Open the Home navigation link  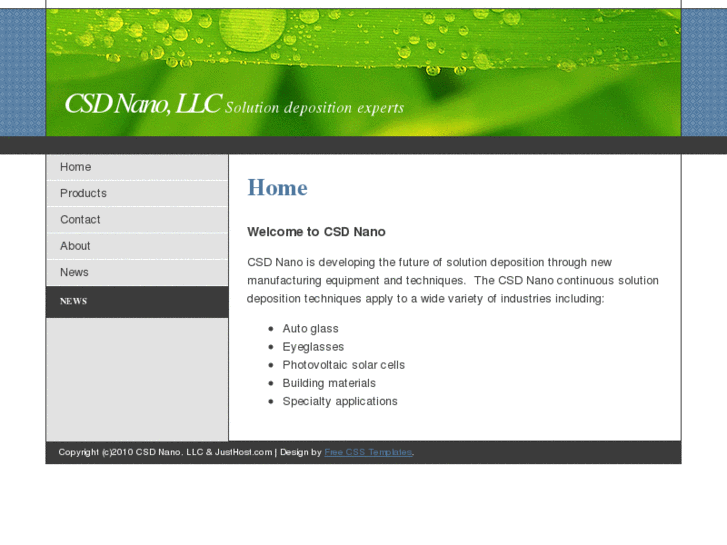point(137,167)
